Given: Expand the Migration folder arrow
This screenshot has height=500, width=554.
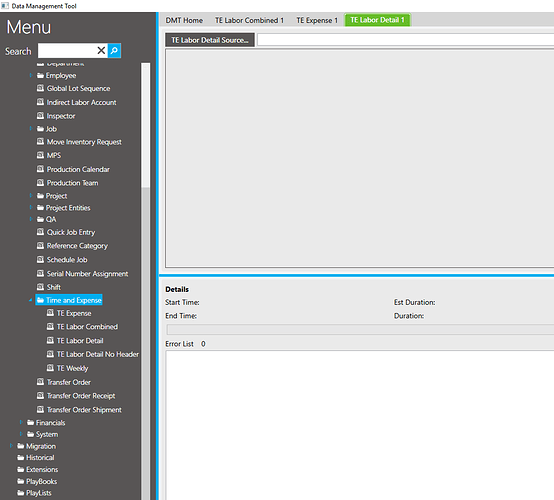Looking at the screenshot, I should click(11, 446).
